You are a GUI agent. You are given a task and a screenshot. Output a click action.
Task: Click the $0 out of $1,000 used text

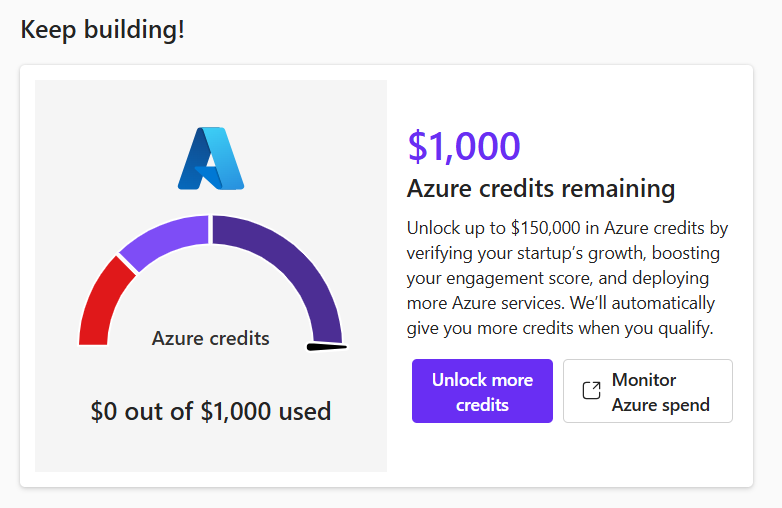coord(210,411)
